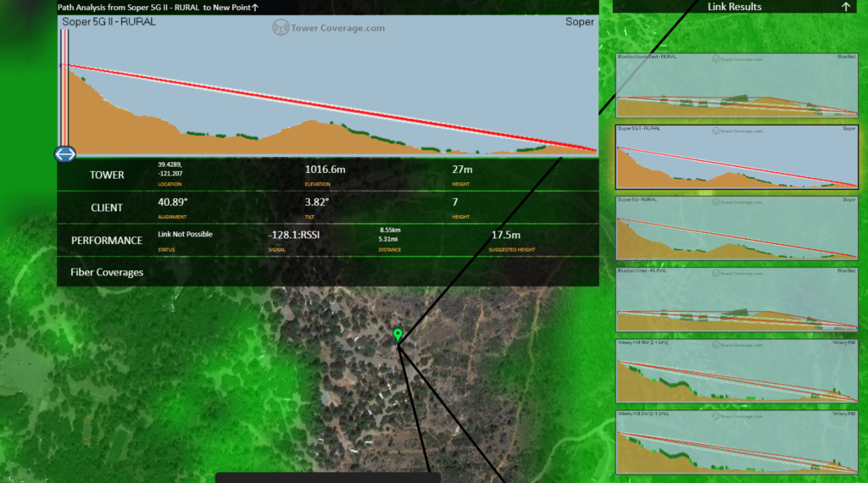Click the CLIENT row label
Screen dimensions: 868x483
(107, 208)
